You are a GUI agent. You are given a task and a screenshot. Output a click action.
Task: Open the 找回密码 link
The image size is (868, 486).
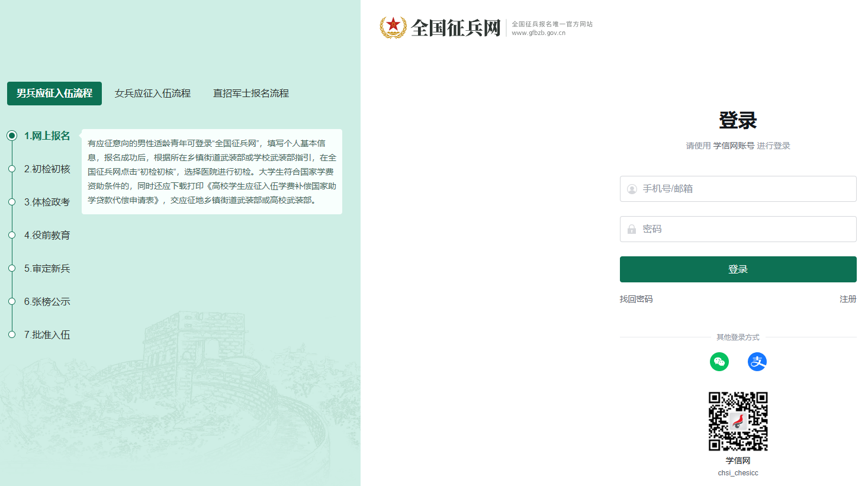click(x=636, y=300)
